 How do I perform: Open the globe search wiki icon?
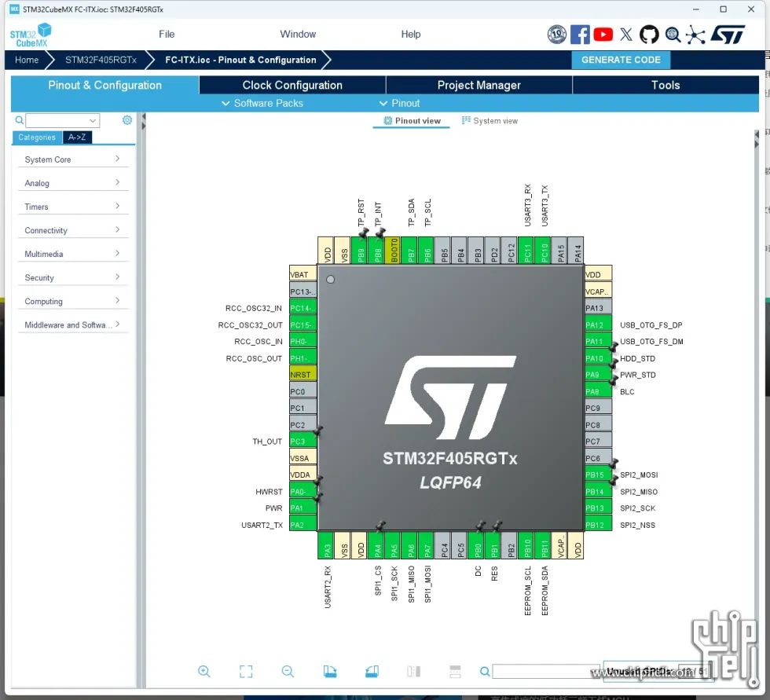pyautogui.click(x=673, y=35)
